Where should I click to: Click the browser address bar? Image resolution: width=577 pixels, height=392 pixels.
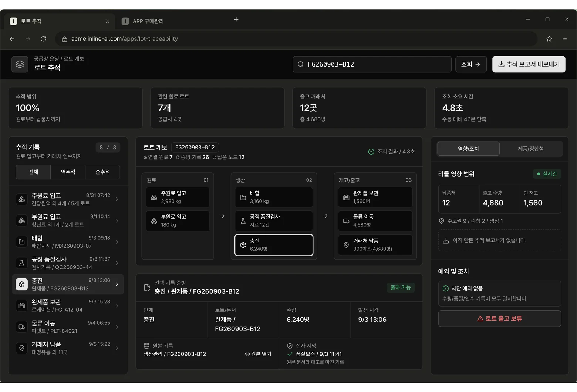click(x=296, y=39)
